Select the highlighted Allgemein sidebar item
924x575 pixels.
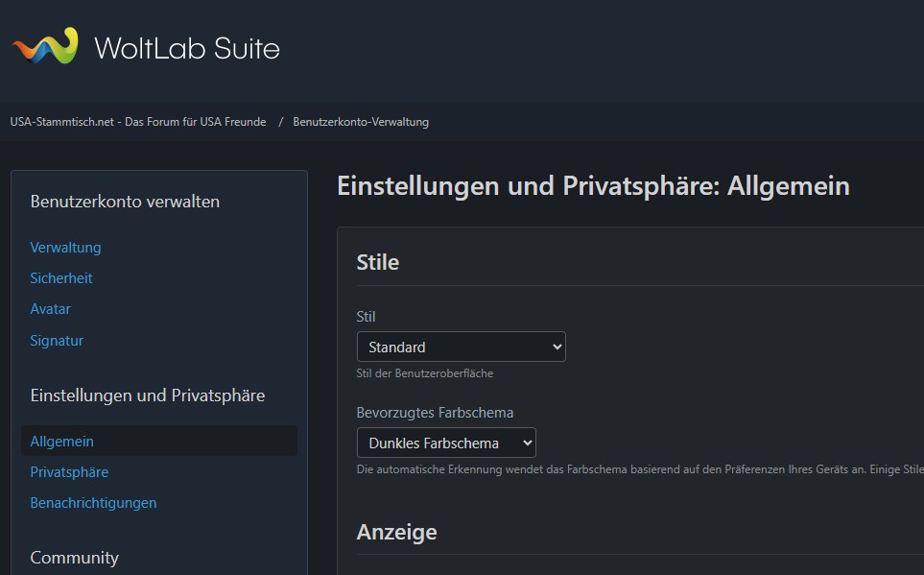pyautogui.click(x=62, y=442)
